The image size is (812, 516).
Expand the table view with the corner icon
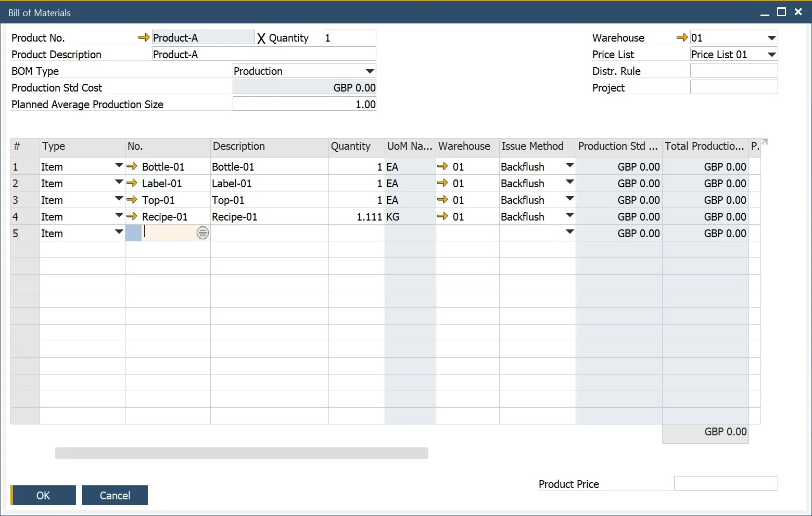point(764,141)
